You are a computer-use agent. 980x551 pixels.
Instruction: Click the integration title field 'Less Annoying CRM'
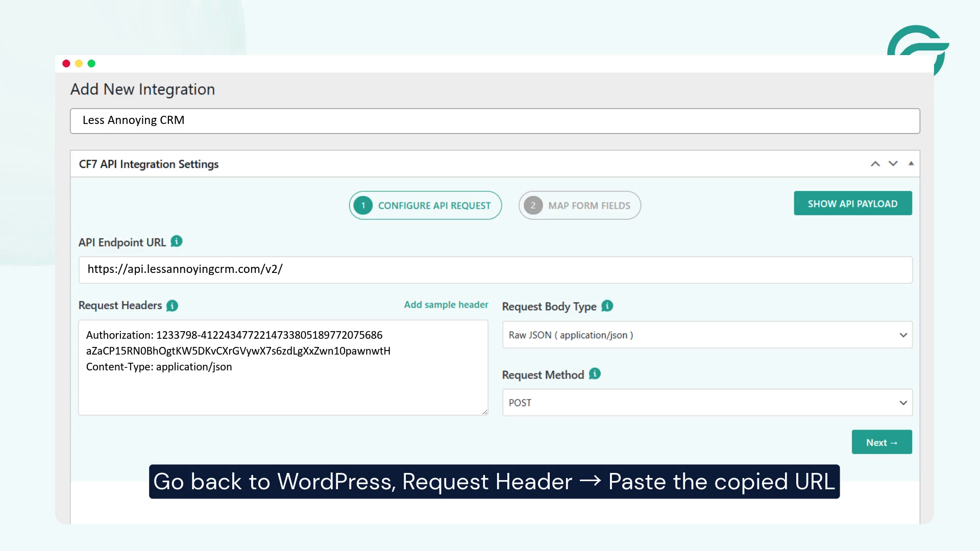point(495,121)
